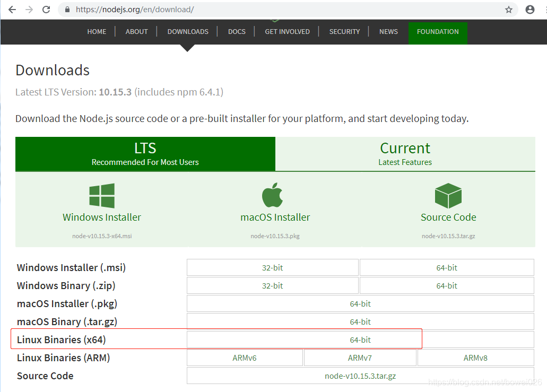The height and width of the screenshot is (392, 547).
Task: Bookmark this page with the star icon
Action: pos(509,10)
